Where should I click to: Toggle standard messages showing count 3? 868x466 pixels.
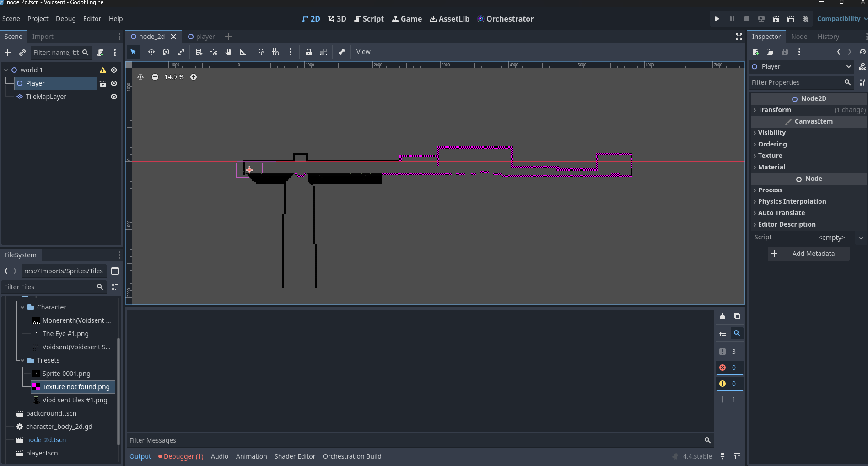point(729,352)
